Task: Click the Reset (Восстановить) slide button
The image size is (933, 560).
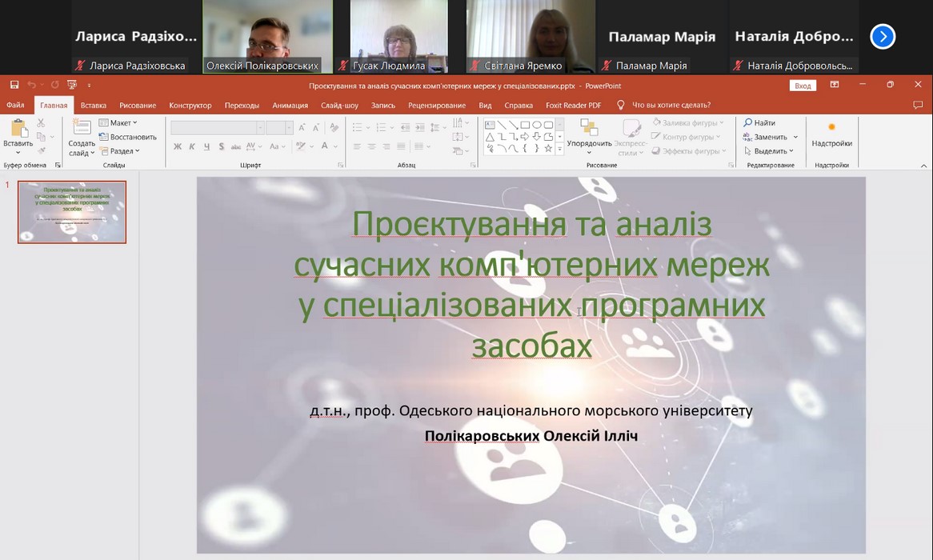Action: [x=127, y=137]
